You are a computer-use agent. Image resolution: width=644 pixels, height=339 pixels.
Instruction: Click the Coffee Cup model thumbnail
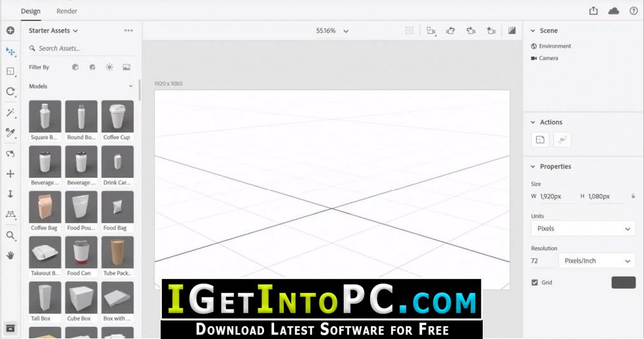pyautogui.click(x=117, y=117)
